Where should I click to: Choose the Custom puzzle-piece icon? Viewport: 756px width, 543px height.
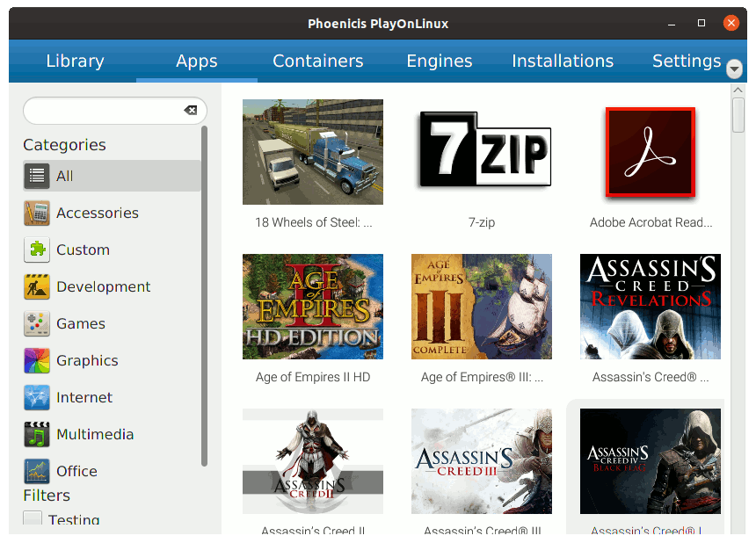coord(37,250)
